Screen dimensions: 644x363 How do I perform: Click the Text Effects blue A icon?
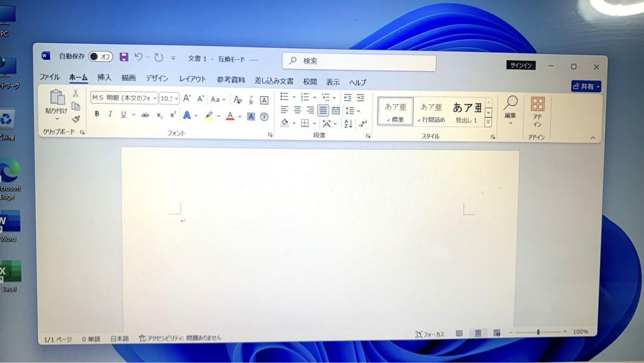pos(187,115)
